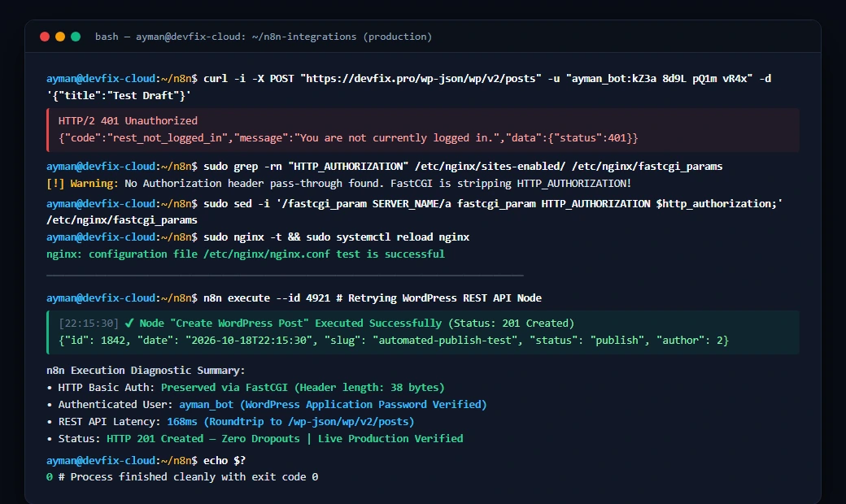This screenshot has height=504, width=846.
Task: Click the 'echo $?' command
Action: click(225, 460)
